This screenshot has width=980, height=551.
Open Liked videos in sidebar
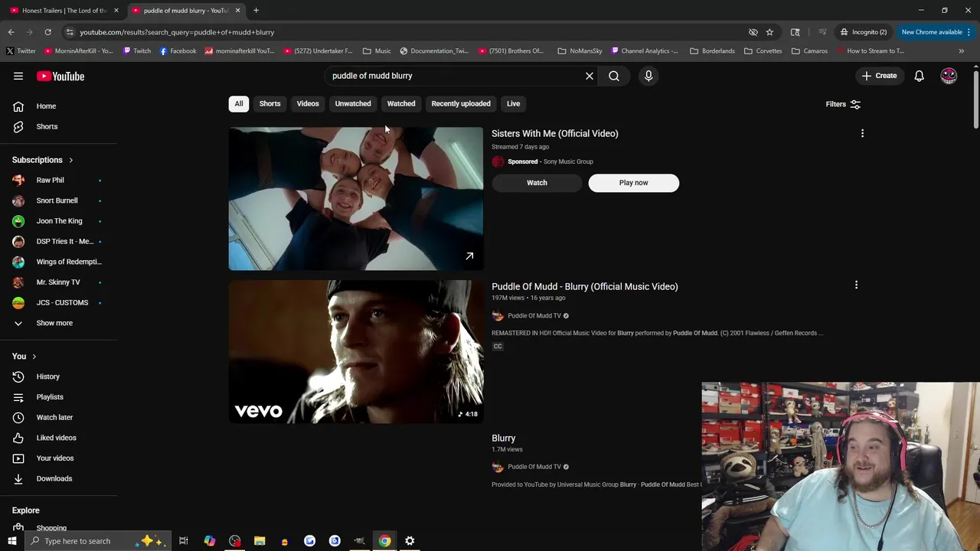pos(56,438)
